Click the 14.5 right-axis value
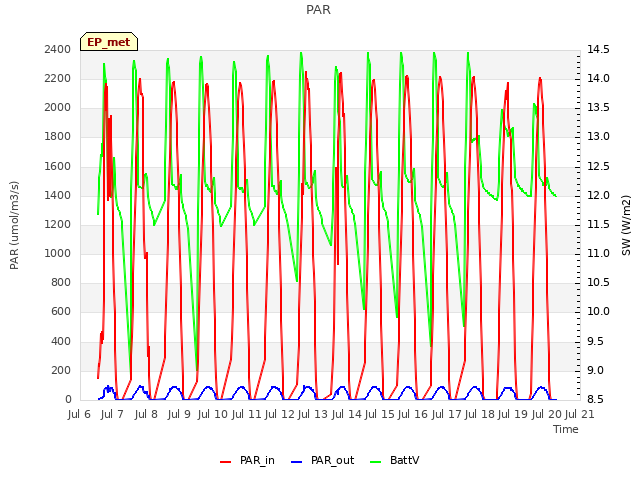The width and height of the screenshot is (640, 480). tap(598, 50)
